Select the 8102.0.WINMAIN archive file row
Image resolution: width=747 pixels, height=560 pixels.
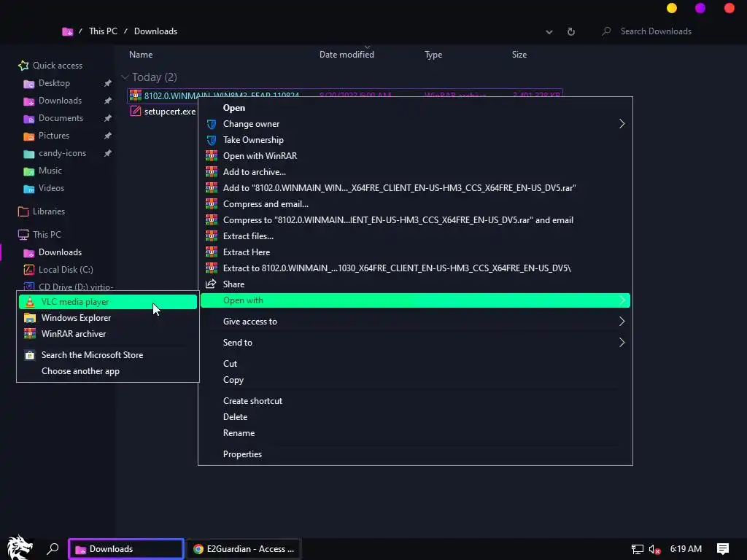coord(345,96)
